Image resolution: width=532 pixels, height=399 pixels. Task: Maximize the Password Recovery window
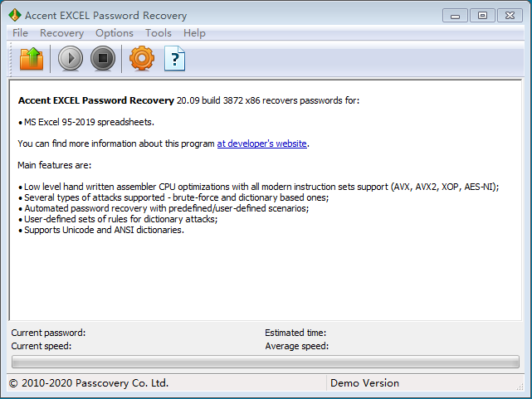(x=482, y=15)
